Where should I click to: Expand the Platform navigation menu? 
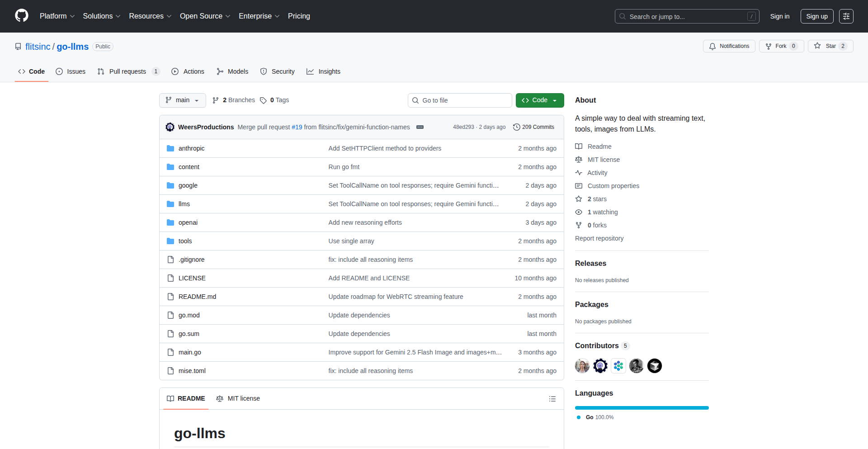57,16
